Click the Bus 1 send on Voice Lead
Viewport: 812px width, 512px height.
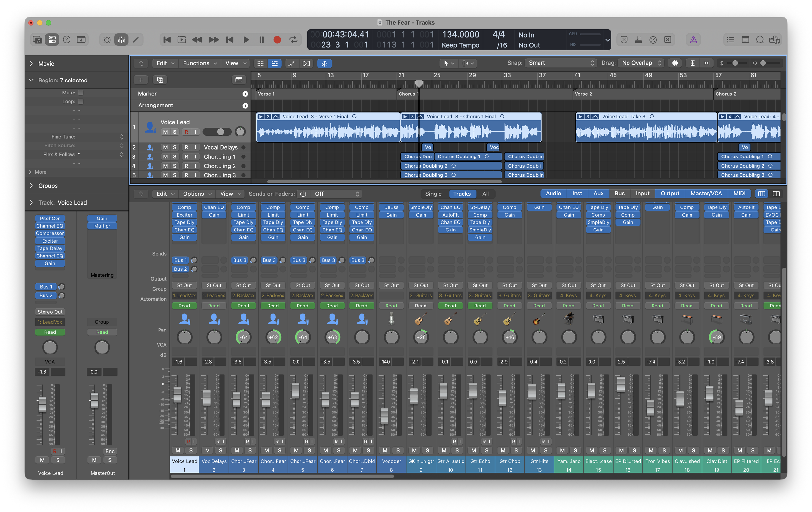pyautogui.click(x=180, y=260)
